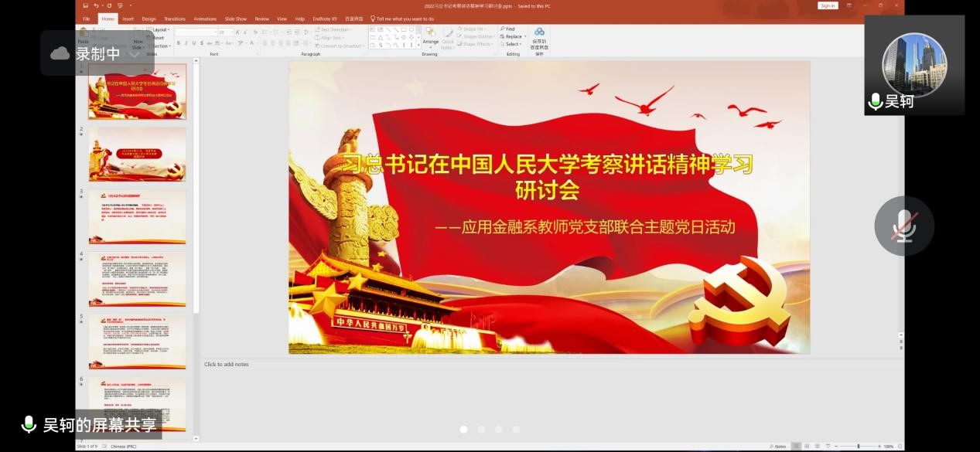Select the Bold formatting icon
This screenshot has width=980, height=452.
(x=177, y=42)
